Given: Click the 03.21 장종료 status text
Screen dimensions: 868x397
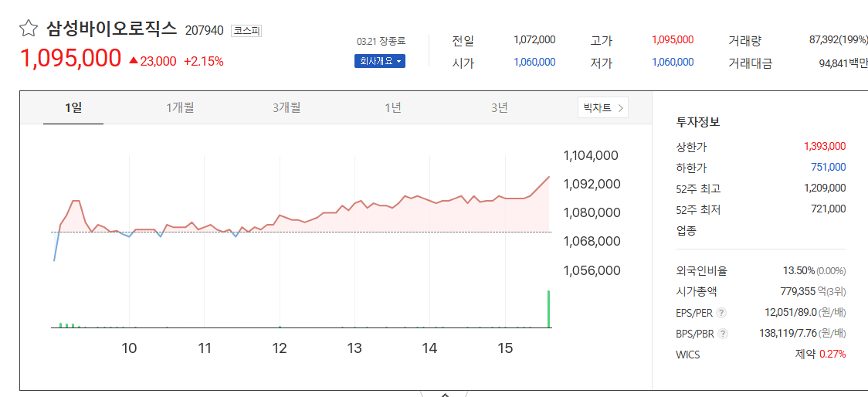Looking at the screenshot, I should click(x=381, y=41).
